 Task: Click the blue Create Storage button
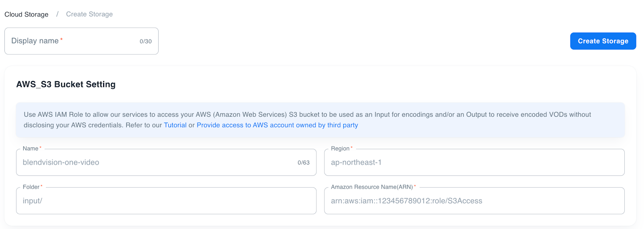tap(603, 41)
